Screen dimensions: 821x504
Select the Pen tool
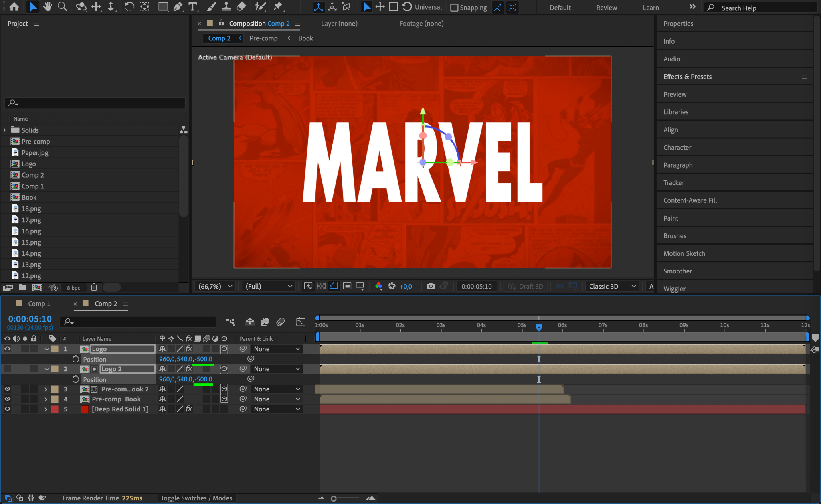point(178,7)
